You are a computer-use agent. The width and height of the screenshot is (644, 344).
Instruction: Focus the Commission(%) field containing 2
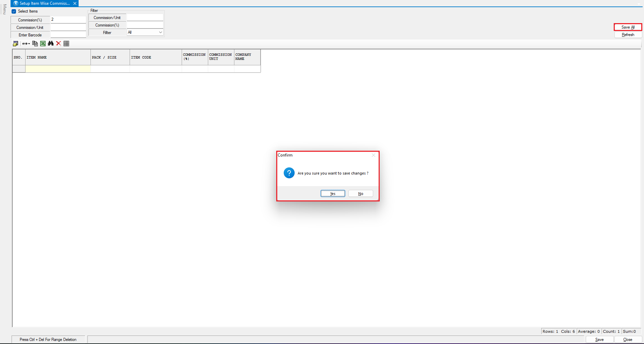tap(68, 20)
